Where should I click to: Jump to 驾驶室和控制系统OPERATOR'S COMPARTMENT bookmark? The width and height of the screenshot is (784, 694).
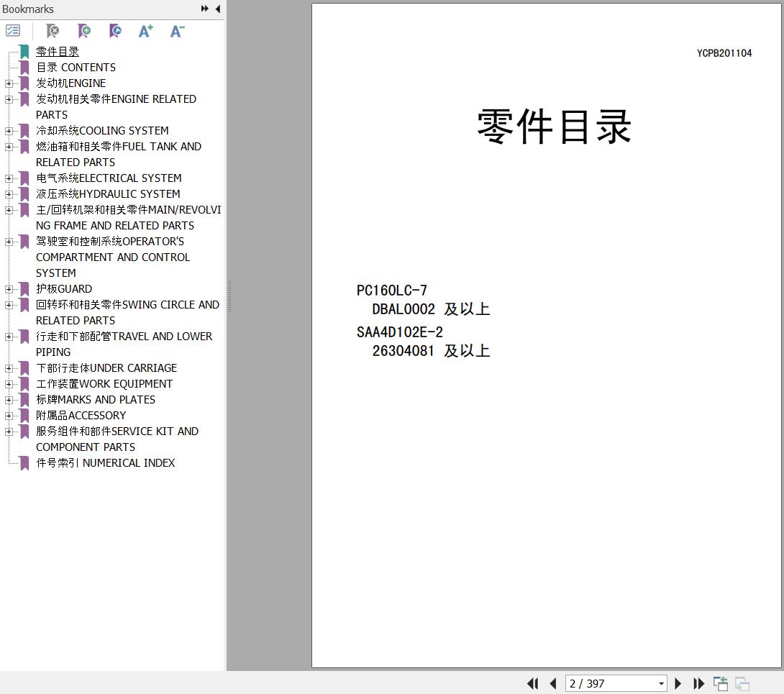(x=113, y=257)
